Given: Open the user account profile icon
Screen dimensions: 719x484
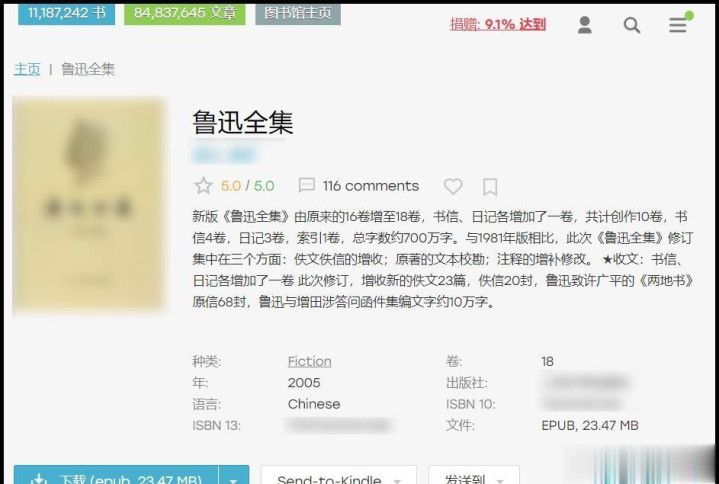Looking at the screenshot, I should coord(584,25).
